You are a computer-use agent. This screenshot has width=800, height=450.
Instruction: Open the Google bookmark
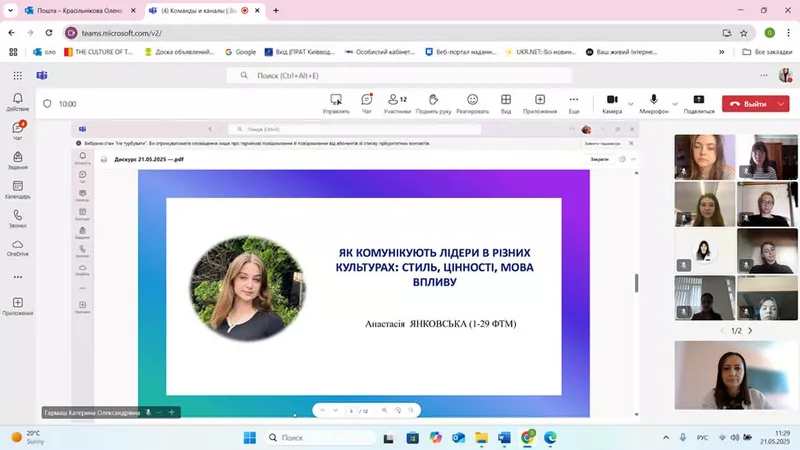[241, 52]
